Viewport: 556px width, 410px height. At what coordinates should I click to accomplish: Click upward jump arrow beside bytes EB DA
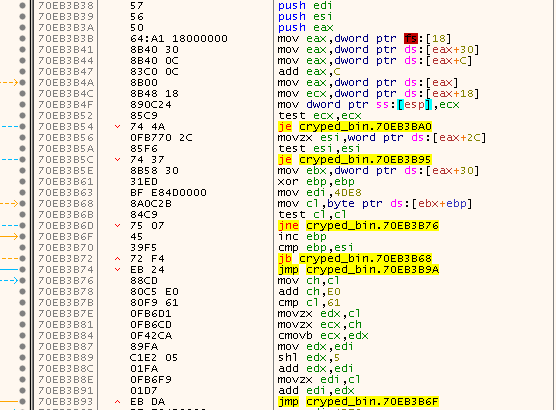pyautogui.click(x=117, y=401)
